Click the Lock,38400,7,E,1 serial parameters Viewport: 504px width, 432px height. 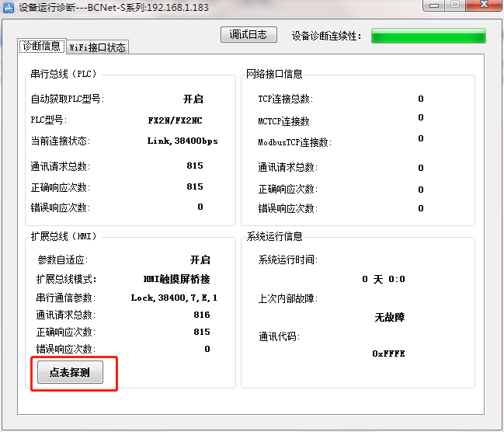[x=174, y=298]
